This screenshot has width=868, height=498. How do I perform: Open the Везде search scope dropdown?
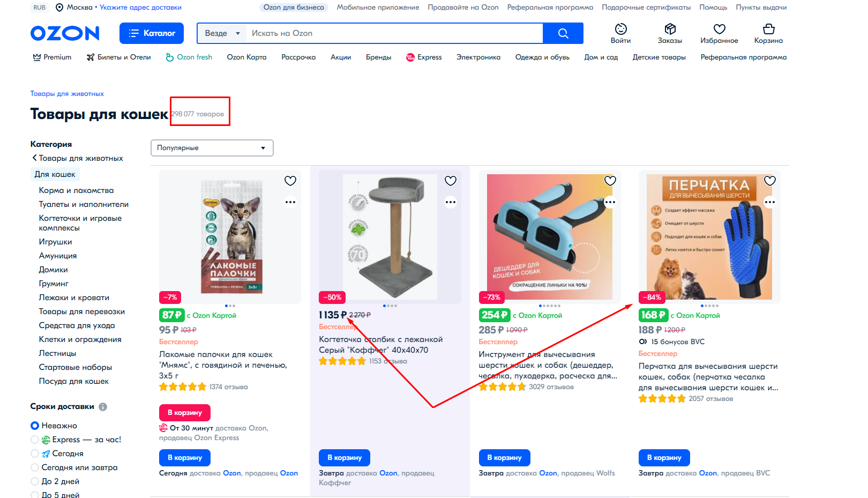point(222,33)
